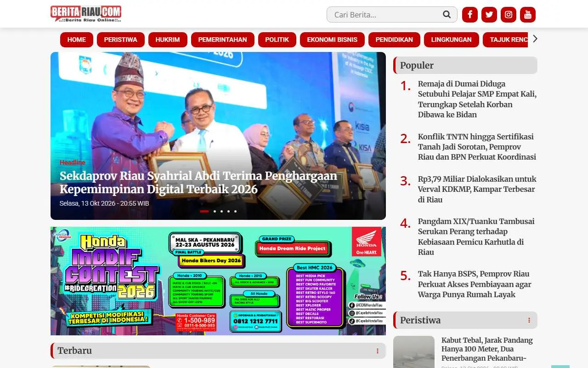This screenshot has height=368, width=588.
Task: Jump to the fourth headline slide dot
Action: click(228, 211)
